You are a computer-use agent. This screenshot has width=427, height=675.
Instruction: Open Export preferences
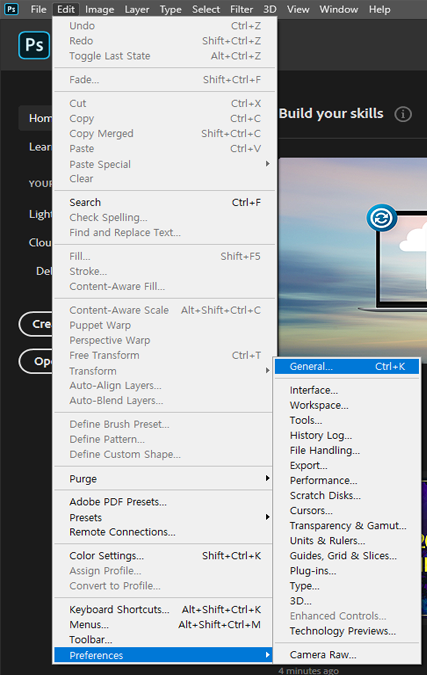347,465
